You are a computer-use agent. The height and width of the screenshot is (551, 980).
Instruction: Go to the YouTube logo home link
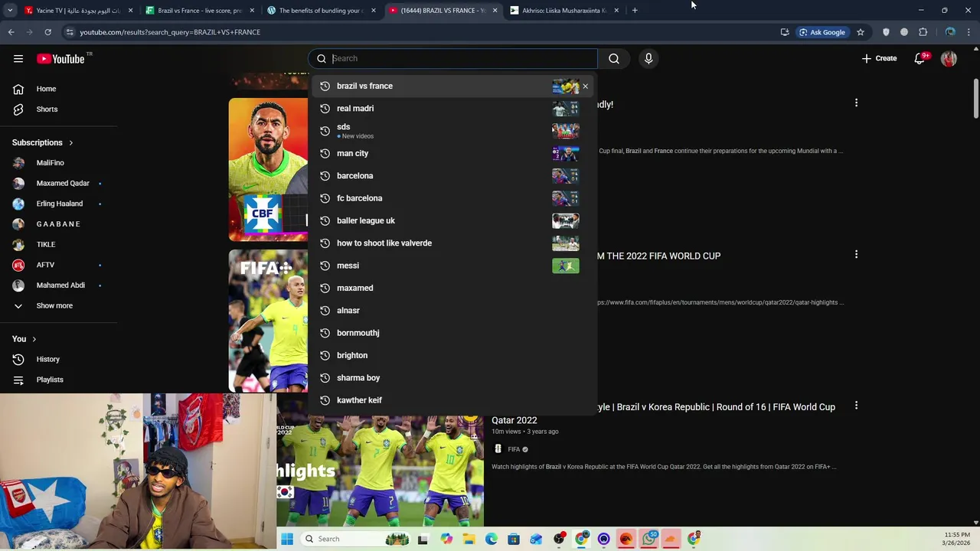(60, 59)
